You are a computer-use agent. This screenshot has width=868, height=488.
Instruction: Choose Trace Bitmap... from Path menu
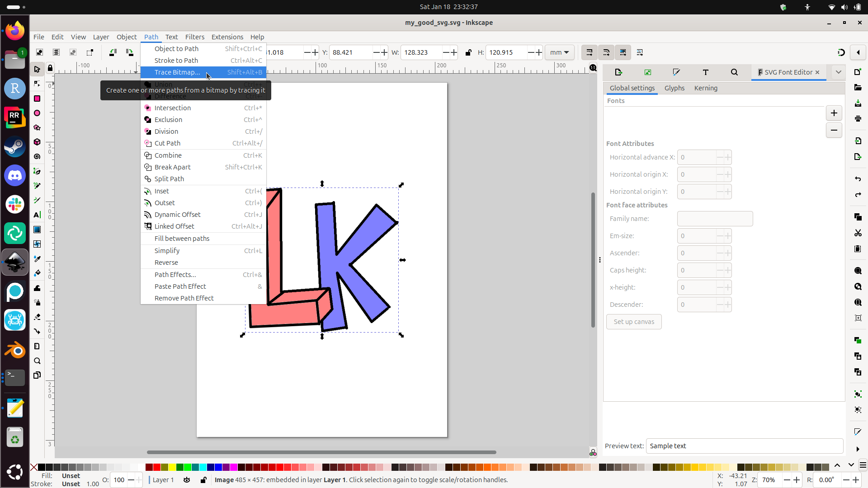coord(203,72)
